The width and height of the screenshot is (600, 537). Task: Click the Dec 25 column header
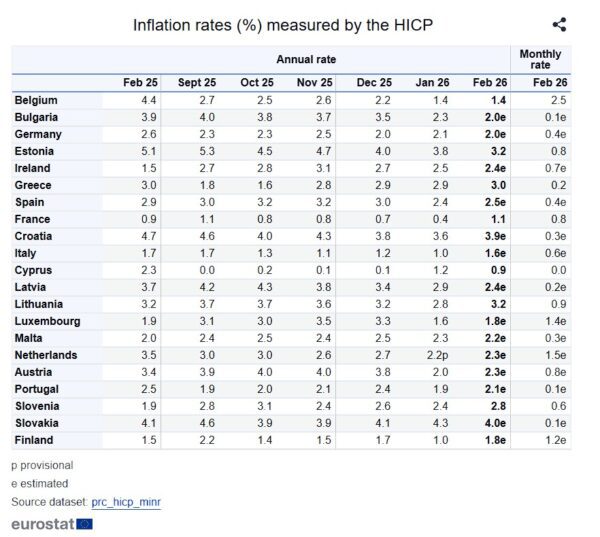374,82
